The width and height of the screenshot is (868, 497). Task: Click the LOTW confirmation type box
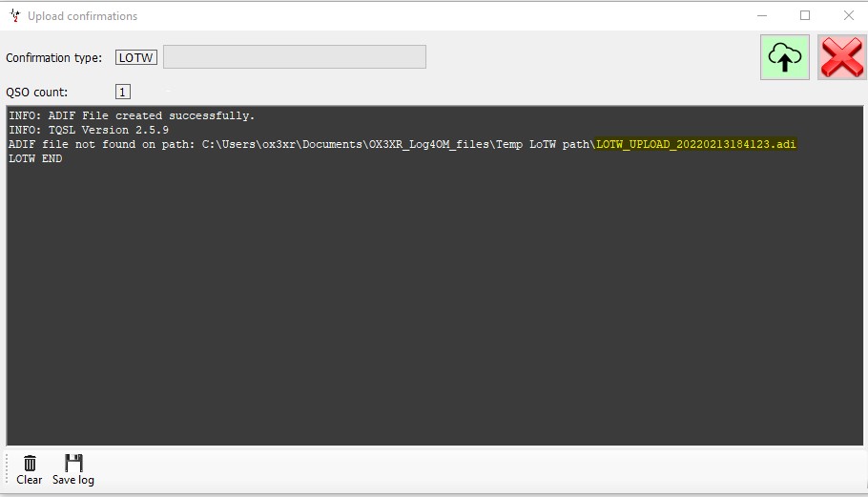coord(136,57)
